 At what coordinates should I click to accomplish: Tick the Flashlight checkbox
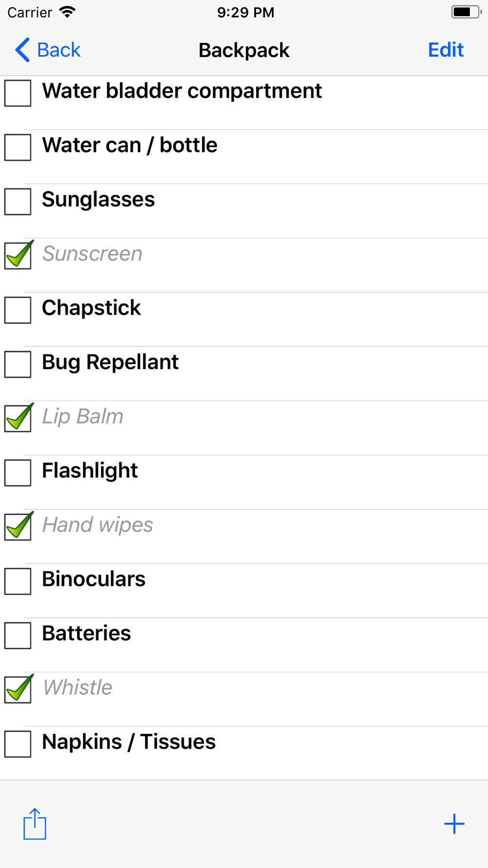pos(18,473)
